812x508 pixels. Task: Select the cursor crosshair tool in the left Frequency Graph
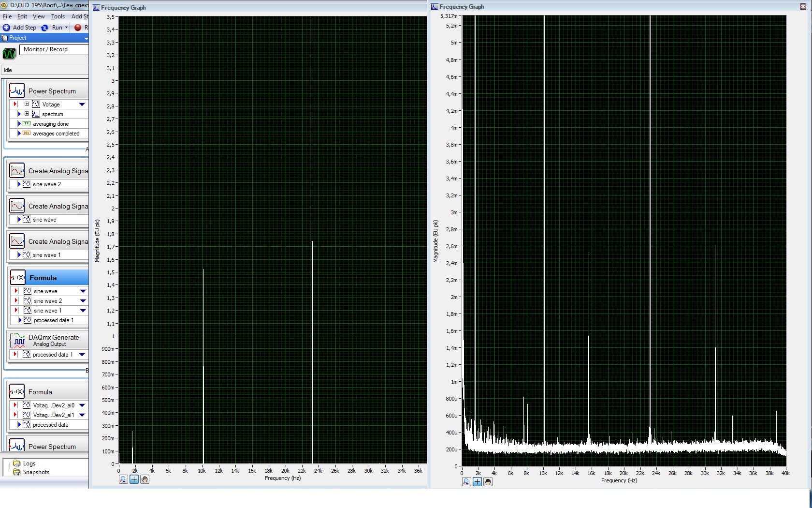134,479
